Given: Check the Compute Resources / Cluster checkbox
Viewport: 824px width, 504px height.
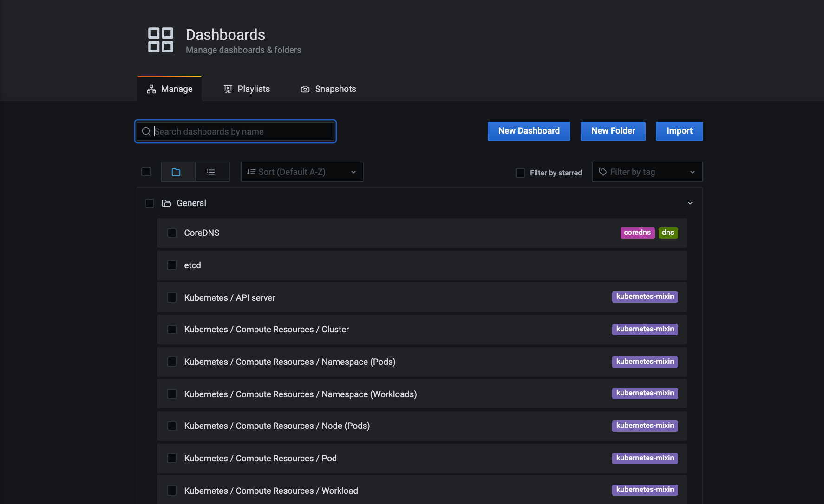Looking at the screenshot, I should 172,330.
